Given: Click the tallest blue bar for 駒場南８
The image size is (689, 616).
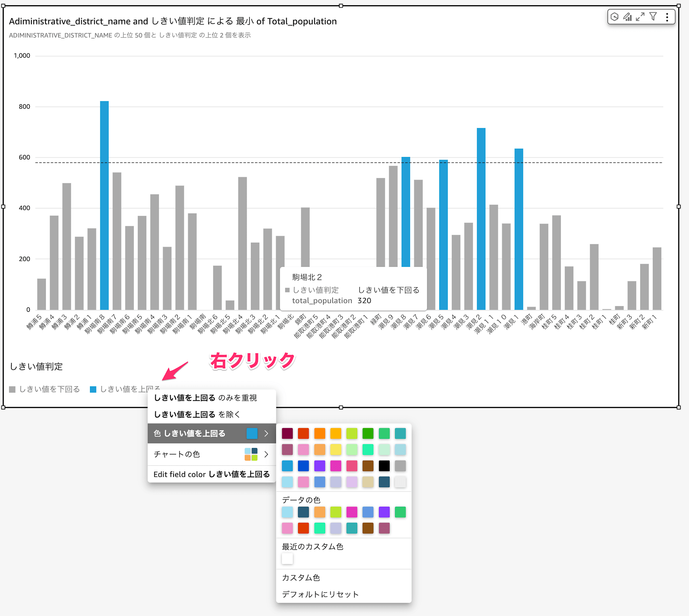Looking at the screenshot, I should [104, 205].
